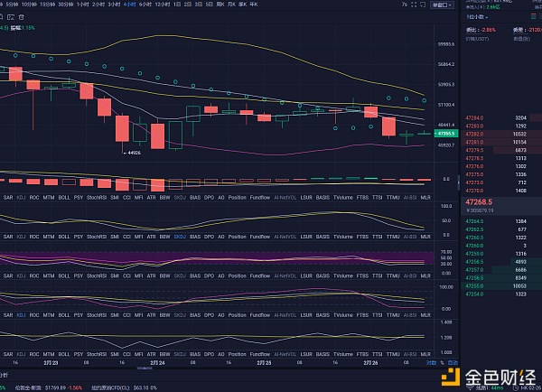Switch chart to 30分钟 timeframe

click(66, 5)
